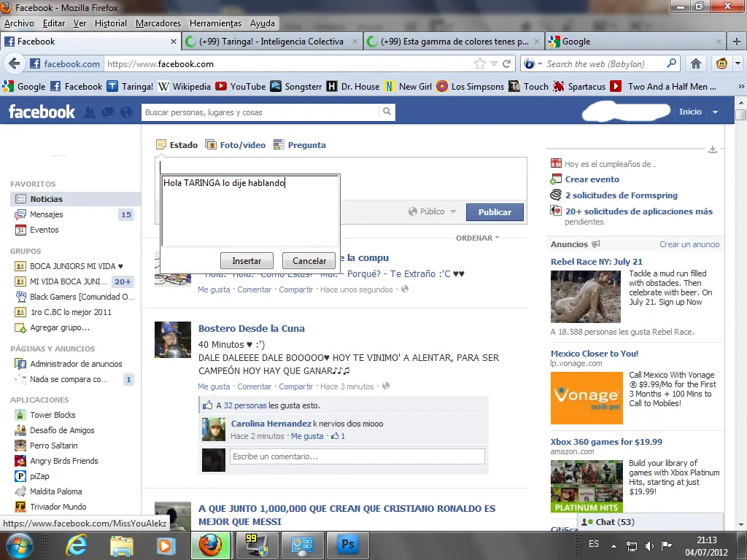
Task: Open Photoshop from the taskbar
Action: (347, 545)
